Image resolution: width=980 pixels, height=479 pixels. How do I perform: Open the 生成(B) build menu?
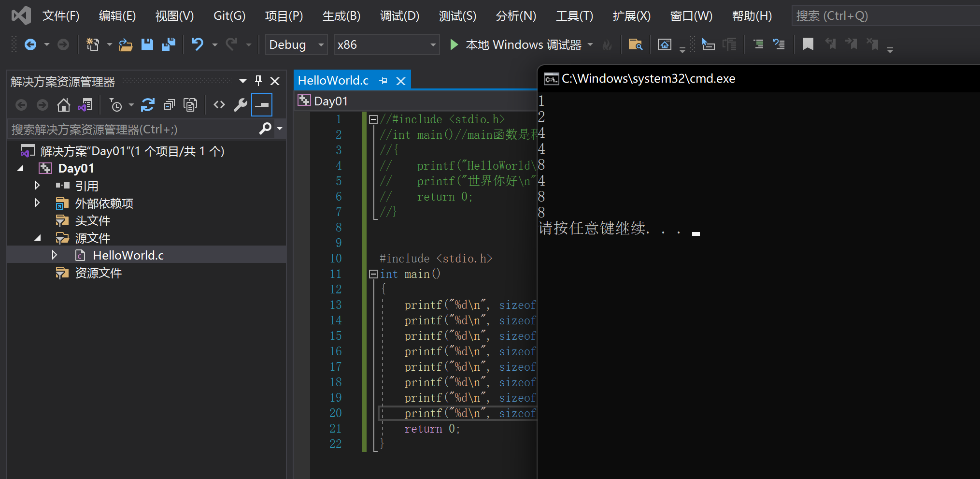pos(341,16)
